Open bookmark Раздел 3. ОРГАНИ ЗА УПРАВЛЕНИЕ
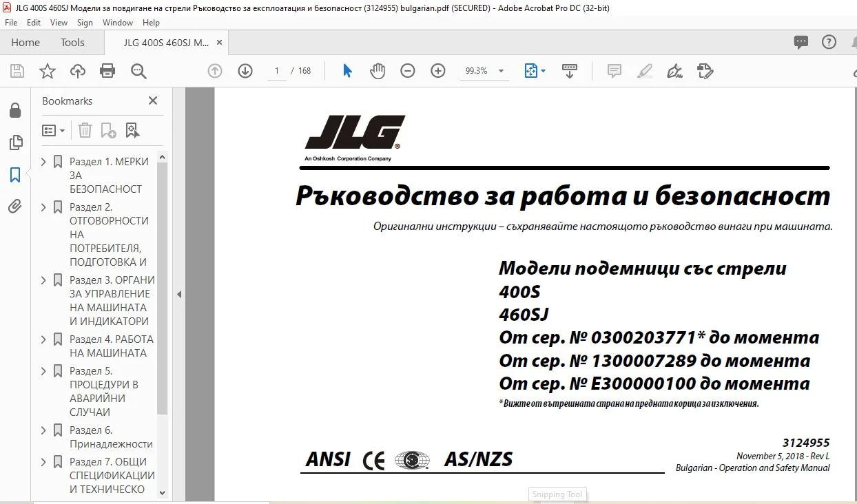Viewport: 857px width, 504px height. pyautogui.click(x=112, y=301)
